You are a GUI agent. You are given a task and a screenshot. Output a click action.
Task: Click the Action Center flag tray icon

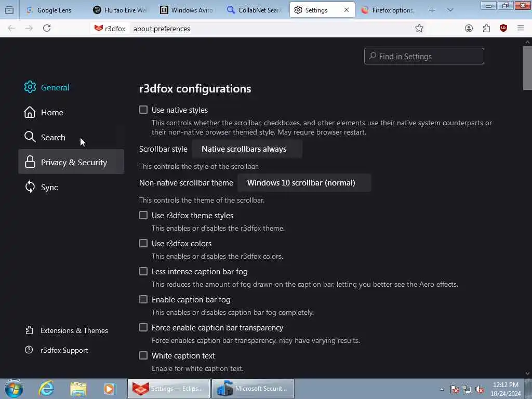pos(455,389)
